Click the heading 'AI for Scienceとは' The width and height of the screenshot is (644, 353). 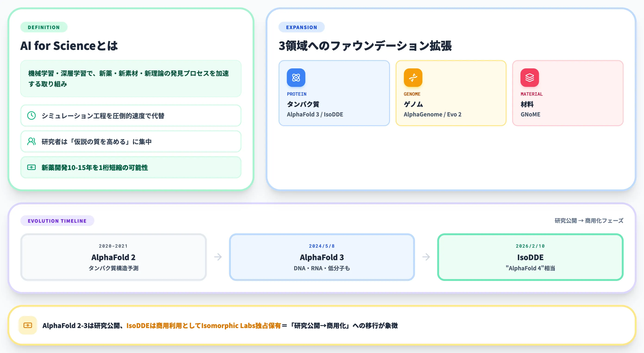tap(69, 46)
